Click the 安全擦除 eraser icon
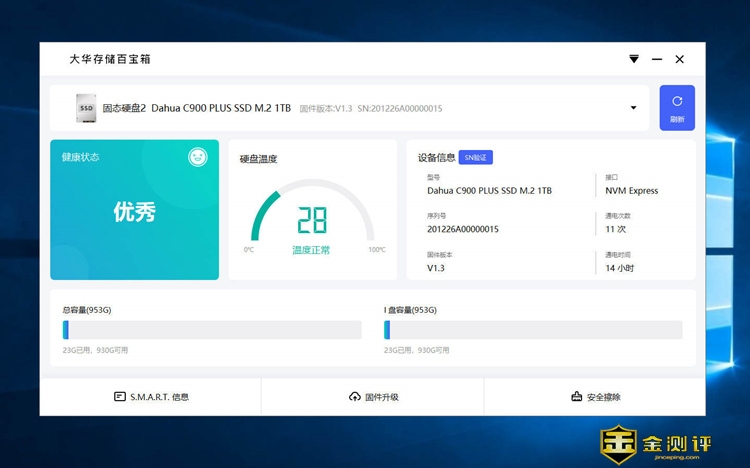750x468 pixels. [576, 397]
